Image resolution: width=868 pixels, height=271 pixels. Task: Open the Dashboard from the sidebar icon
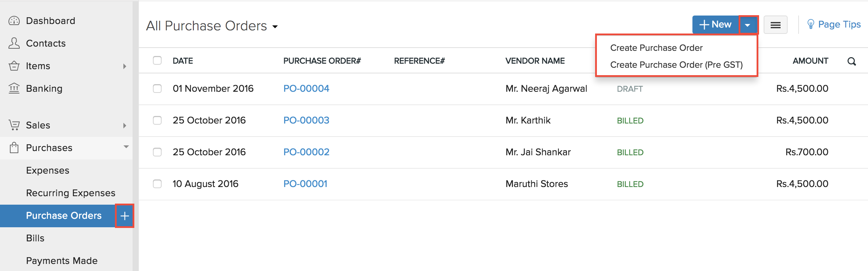13,20
